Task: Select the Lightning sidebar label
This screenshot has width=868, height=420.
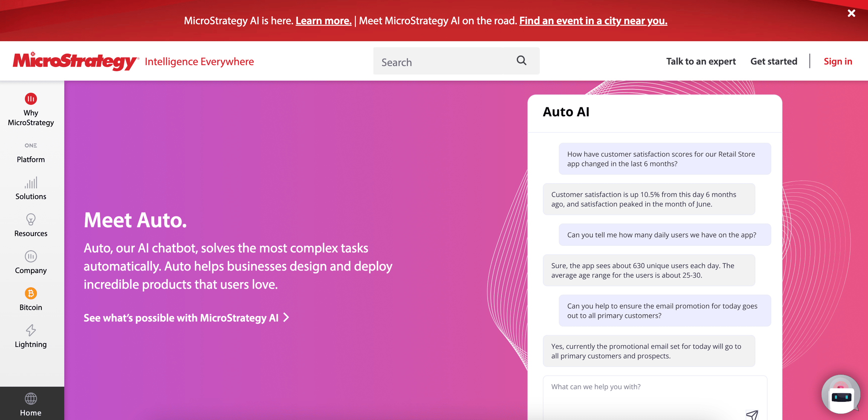Action: pyautogui.click(x=31, y=344)
